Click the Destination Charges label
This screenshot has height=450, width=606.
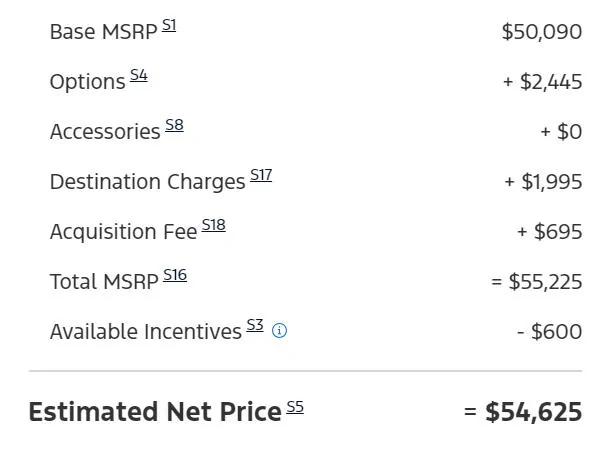(147, 182)
